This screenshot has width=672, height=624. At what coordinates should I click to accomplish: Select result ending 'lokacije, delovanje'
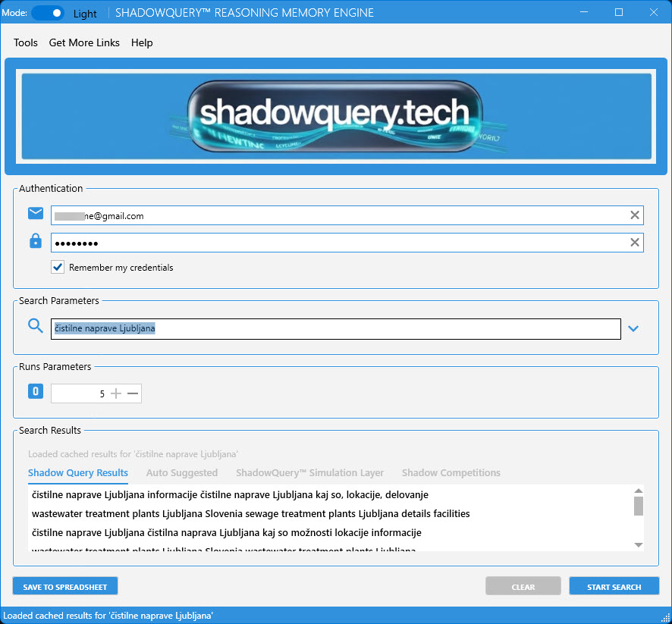[x=330, y=494]
